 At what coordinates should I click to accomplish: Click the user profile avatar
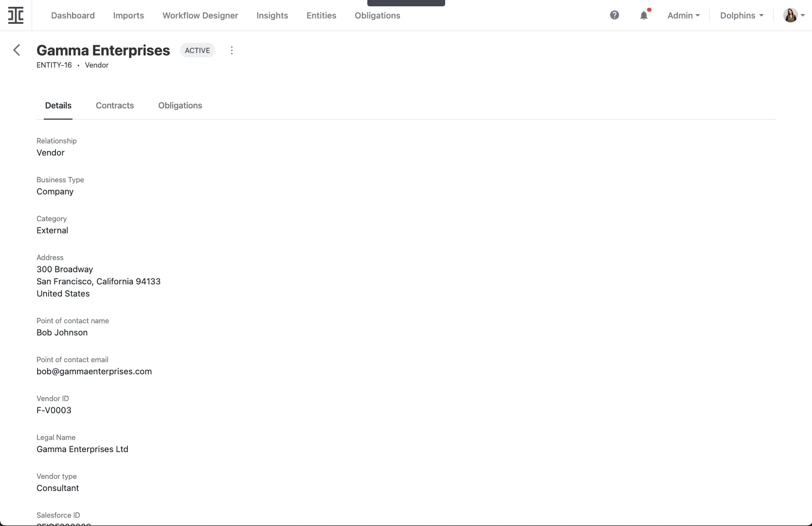790,16
